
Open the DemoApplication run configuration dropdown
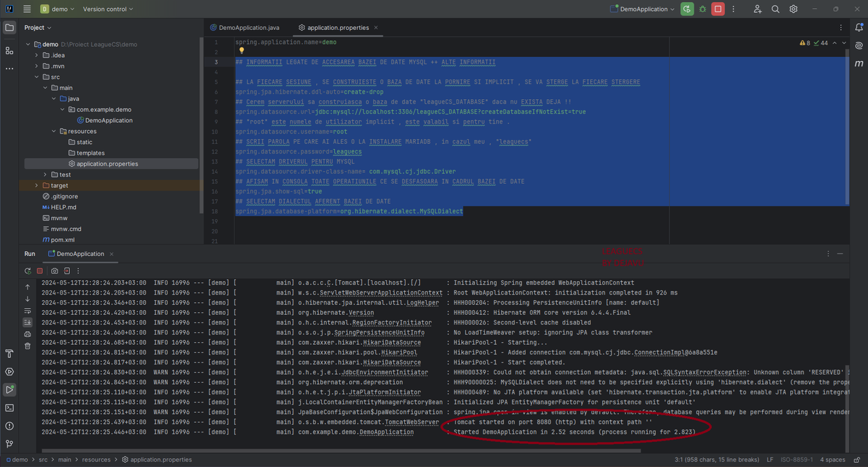[x=642, y=9]
